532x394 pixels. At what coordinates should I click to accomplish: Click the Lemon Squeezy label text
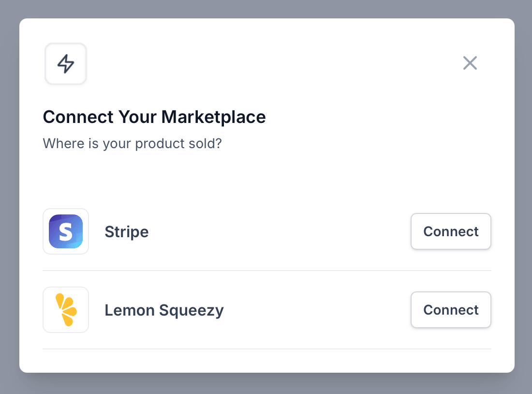pyautogui.click(x=164, y=310)
